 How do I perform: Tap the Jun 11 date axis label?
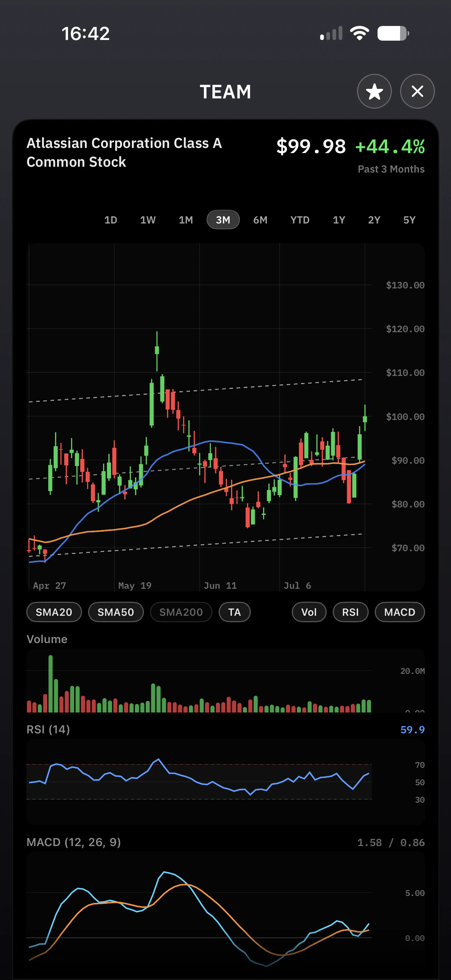220,585
